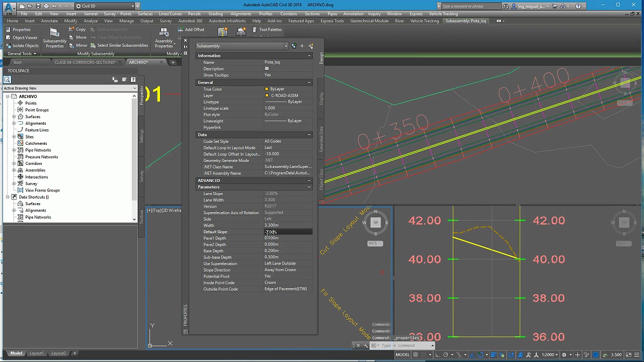Open the Object Viewer
Image resolution: width=644 pixels, height=362 pixels.
22,37
